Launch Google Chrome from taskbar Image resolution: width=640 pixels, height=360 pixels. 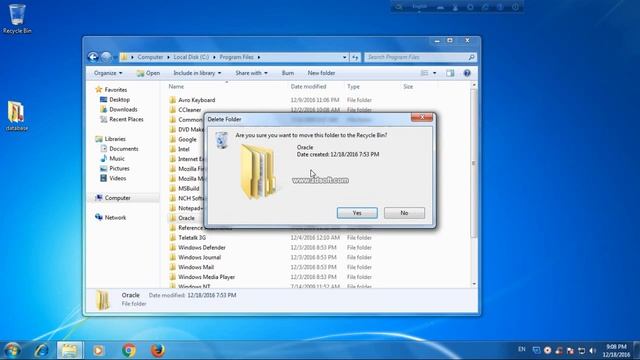tap(129, 350)
